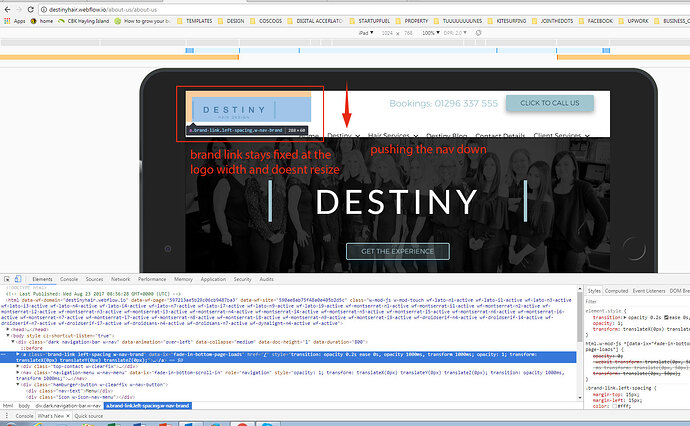Go back using the browser back arrow
Image resolution: width=690 pixels, height=426 pixels.
click(x=7, y=9)
